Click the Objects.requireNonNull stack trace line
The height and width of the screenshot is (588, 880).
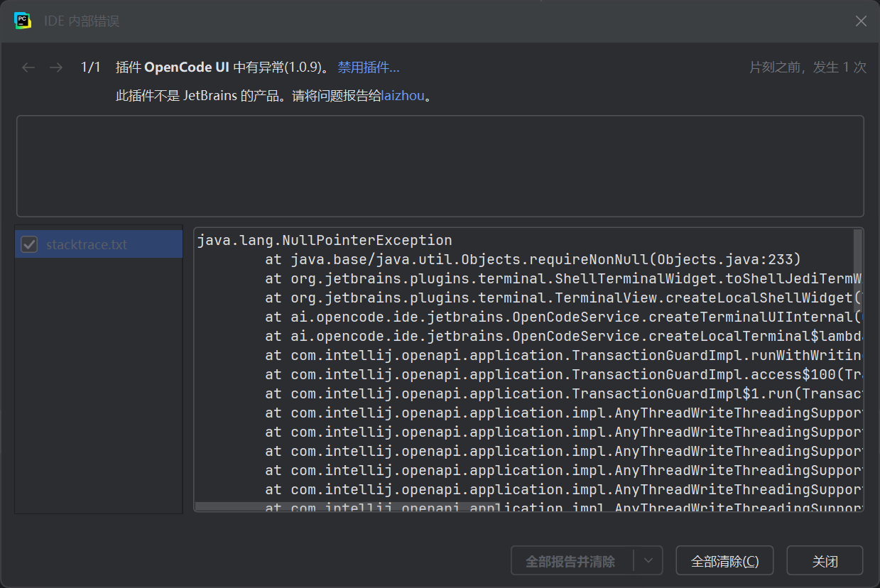pos(533,259)
